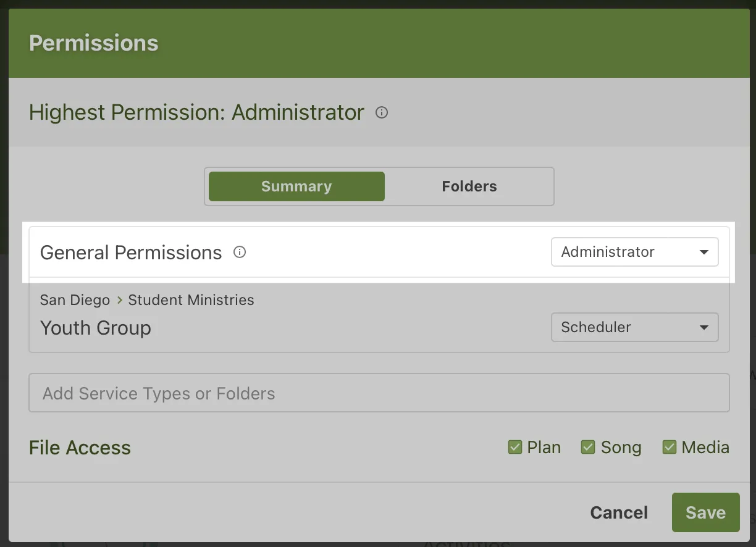Disable the Media file access checkbox

670,447
